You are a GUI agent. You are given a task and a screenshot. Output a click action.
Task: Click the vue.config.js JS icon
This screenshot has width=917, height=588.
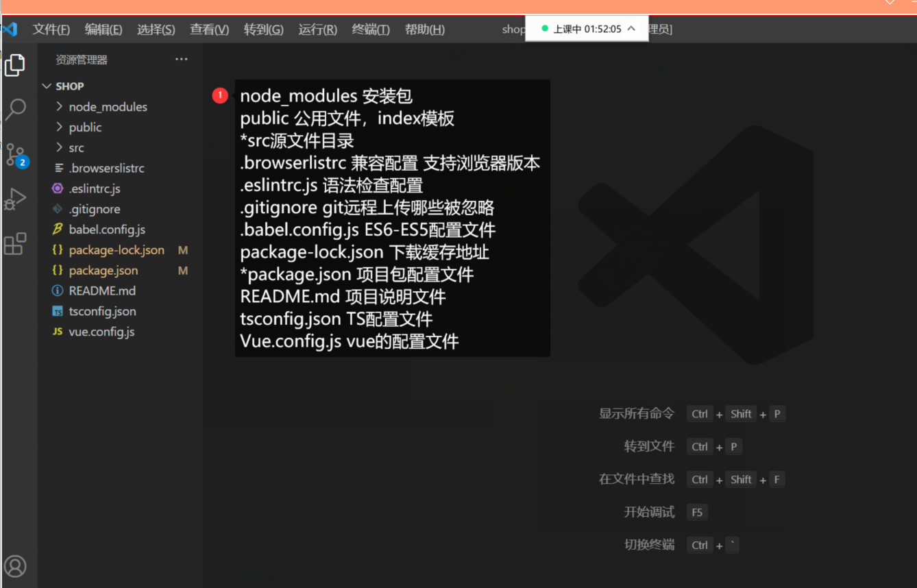tap(58, 332)
